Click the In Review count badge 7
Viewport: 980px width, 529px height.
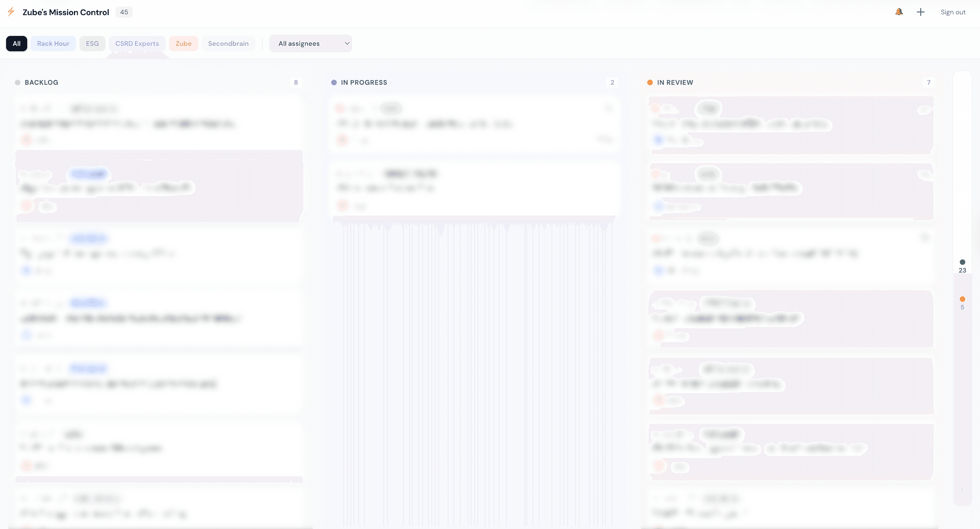[x=929, y=83]
